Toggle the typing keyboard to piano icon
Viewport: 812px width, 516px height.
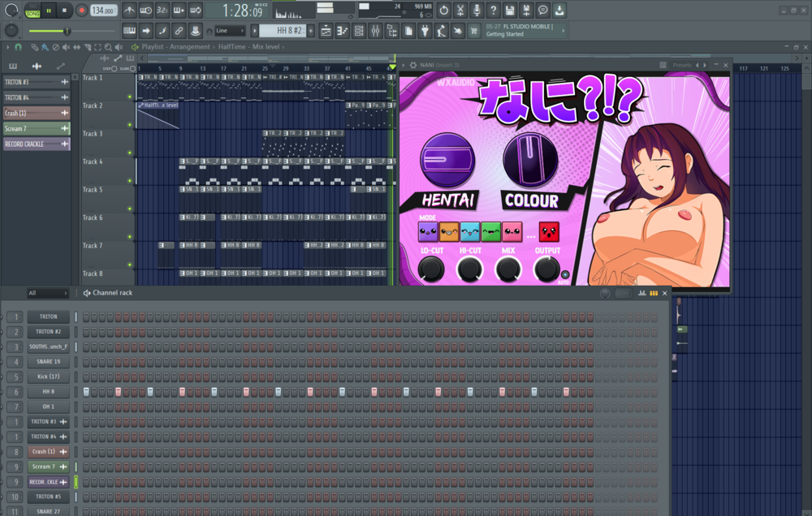[x=129, y=31]
